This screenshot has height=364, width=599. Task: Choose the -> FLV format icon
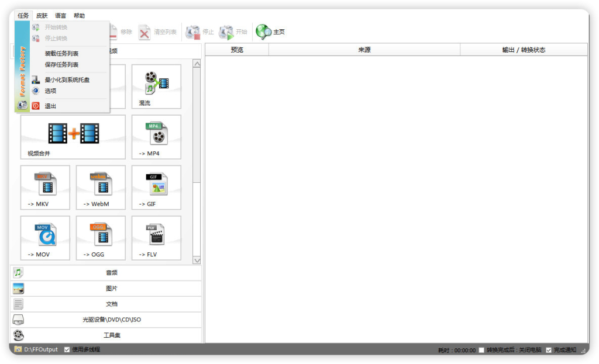point(156,238)
